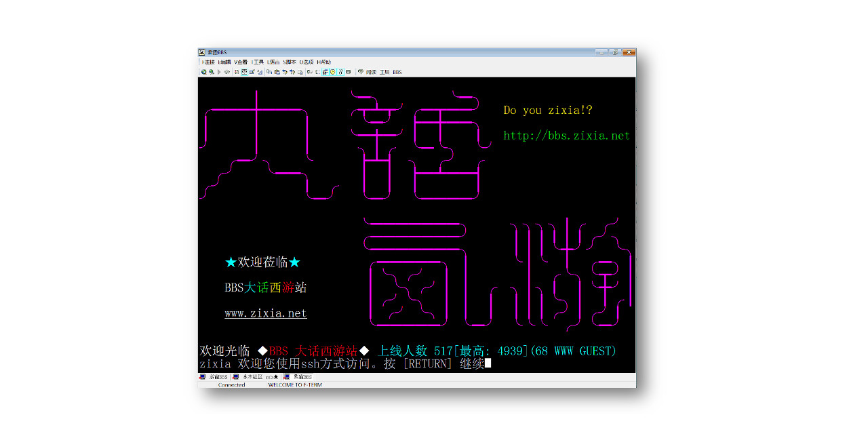The height and width of the screenshot is (434, 868).
Task: Click the "WELCOME TO F-TERM" status text
Action: [x=295, y=384]
